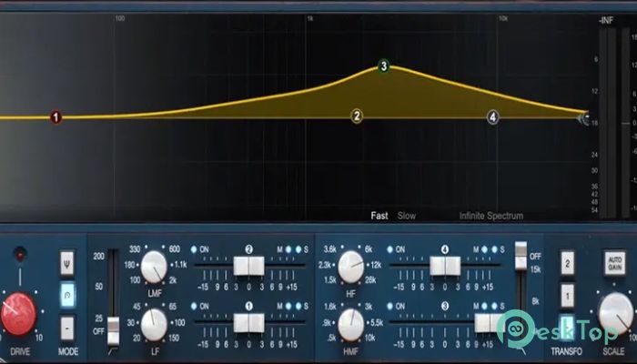This screenshot has height=364, width=637.
Task: Select the top Mode button with psi symbol
Action: pyautogui.click(x=67, y=263)
